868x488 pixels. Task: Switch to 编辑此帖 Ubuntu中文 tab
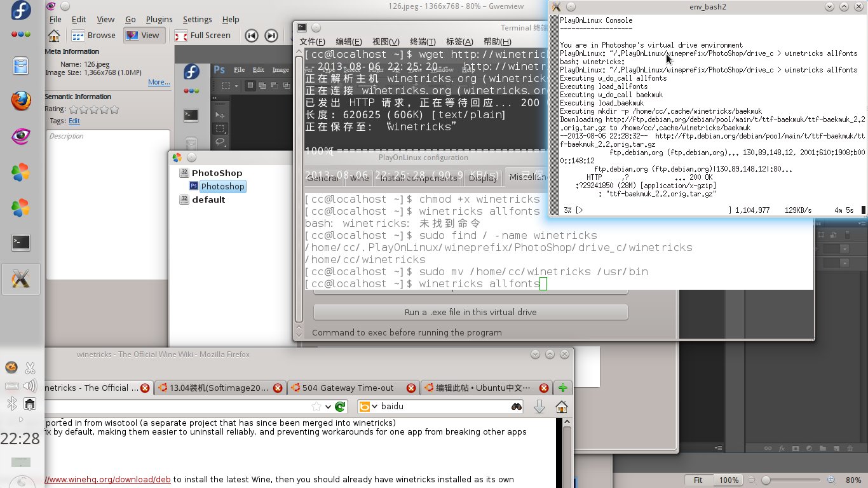click(x=487, y=388)
